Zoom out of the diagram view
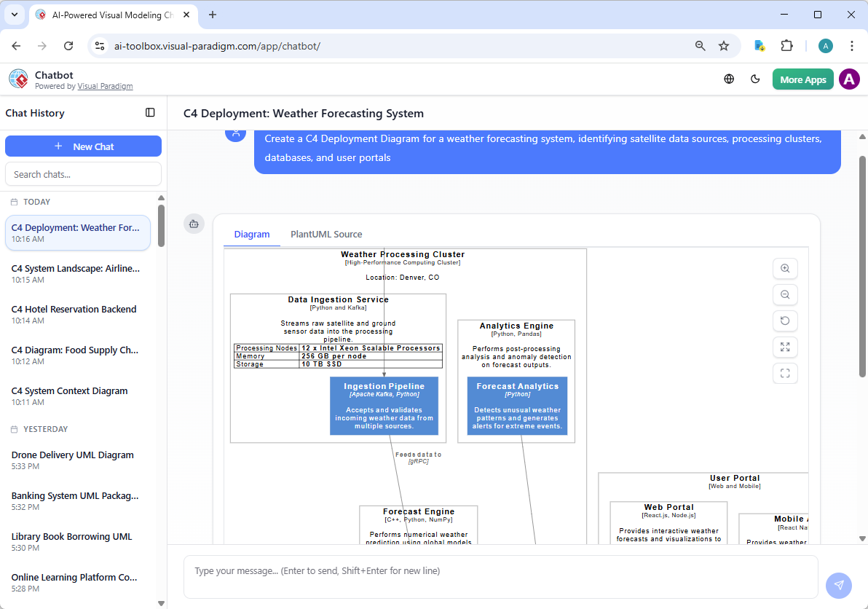This screenshot has height=609, width=868. coord(785,294)
